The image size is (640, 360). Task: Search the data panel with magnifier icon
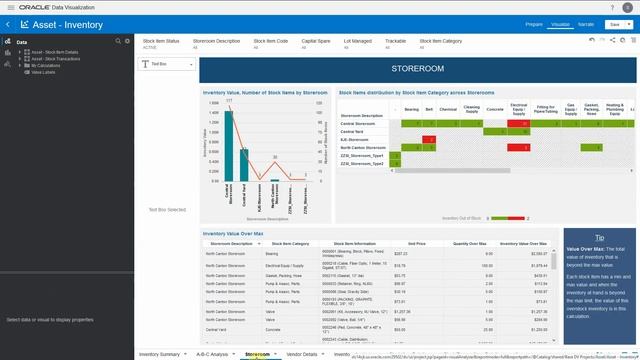coord(118,41)
